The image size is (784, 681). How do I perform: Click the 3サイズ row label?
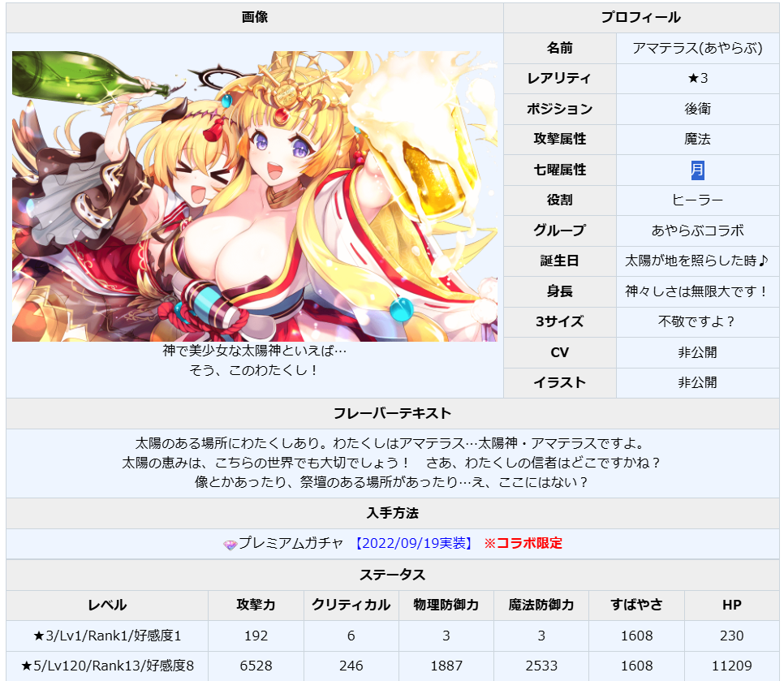pyautogui.click(x=559, y=321)
